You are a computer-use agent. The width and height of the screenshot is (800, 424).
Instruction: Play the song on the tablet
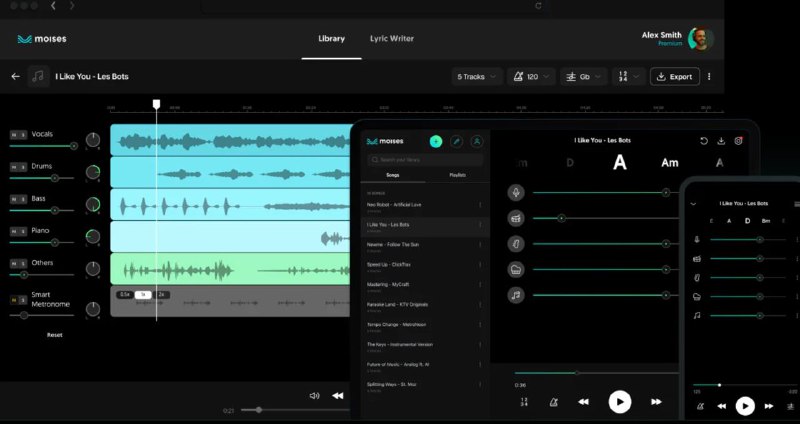coord(620,402)
